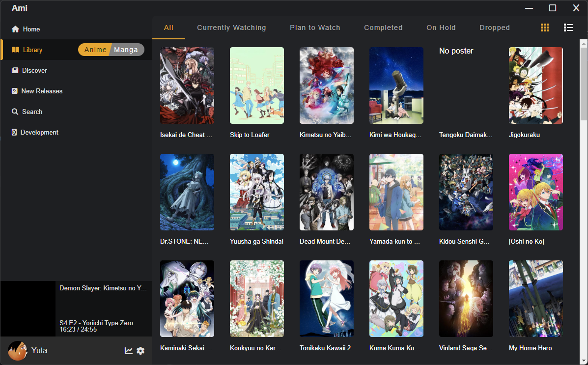Open My Home Hero poster

[x=536, y=299]
